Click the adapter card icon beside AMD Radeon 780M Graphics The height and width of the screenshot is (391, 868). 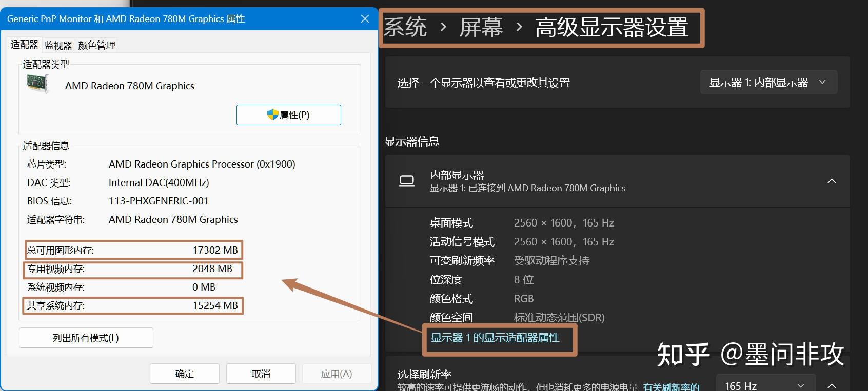[x=37, y=83]
